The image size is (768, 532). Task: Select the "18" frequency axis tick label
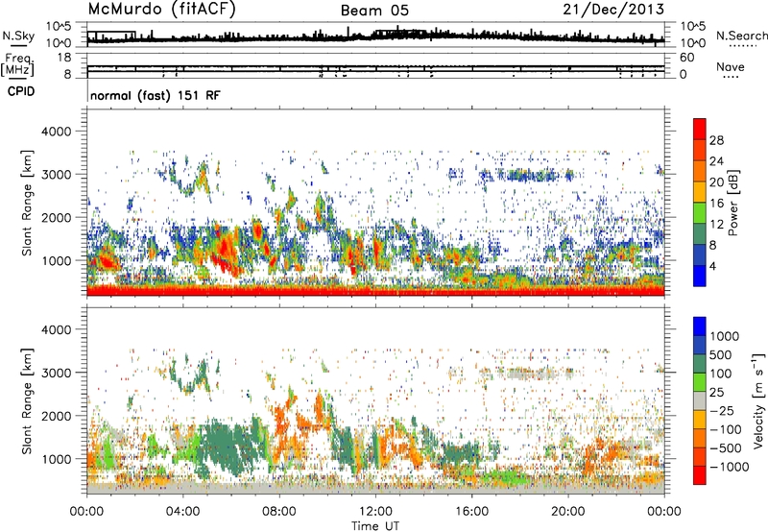[x=64, y=58]
